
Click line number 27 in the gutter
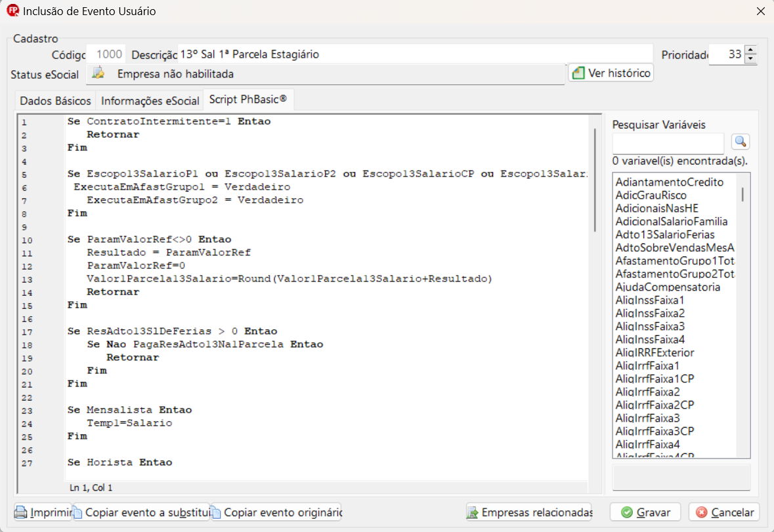tap(27, 464)
